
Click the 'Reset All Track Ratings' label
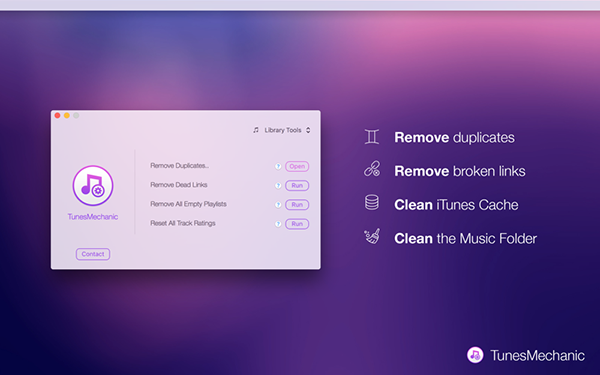[183, 223]
